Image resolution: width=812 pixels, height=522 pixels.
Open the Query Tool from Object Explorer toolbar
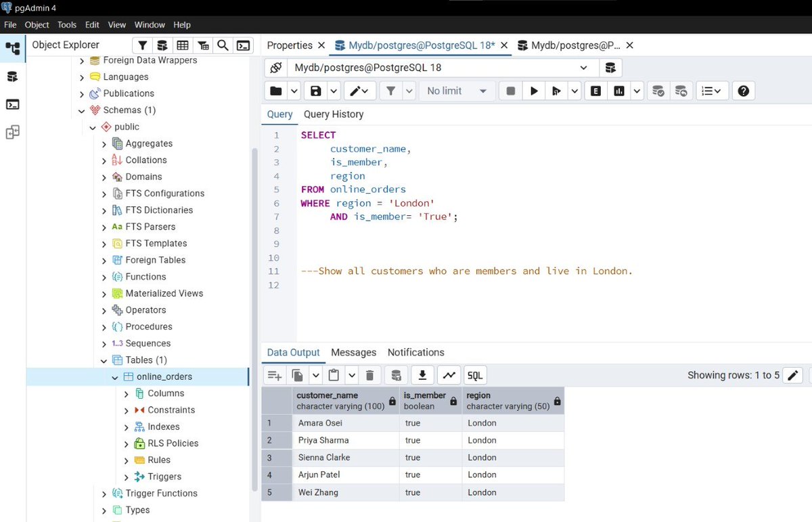[x=162, y=45]
